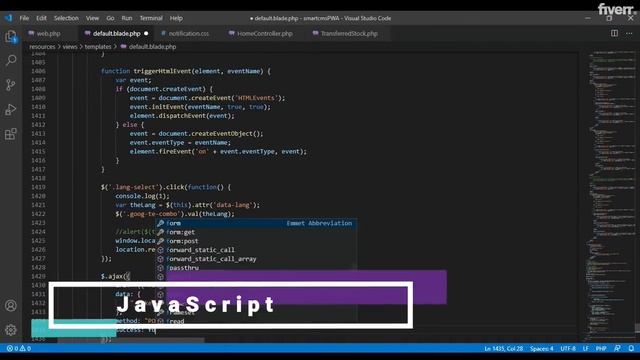Viewport: 640px width, 360px height.
Task: Select 'default.blade.php' in the breadcrumb
Action: point(152,47)
